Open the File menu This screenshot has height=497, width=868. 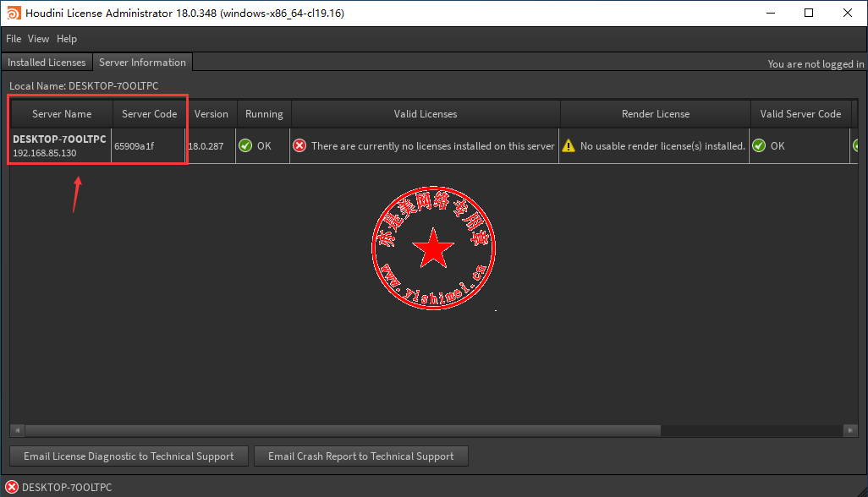(x=14, y=39)
